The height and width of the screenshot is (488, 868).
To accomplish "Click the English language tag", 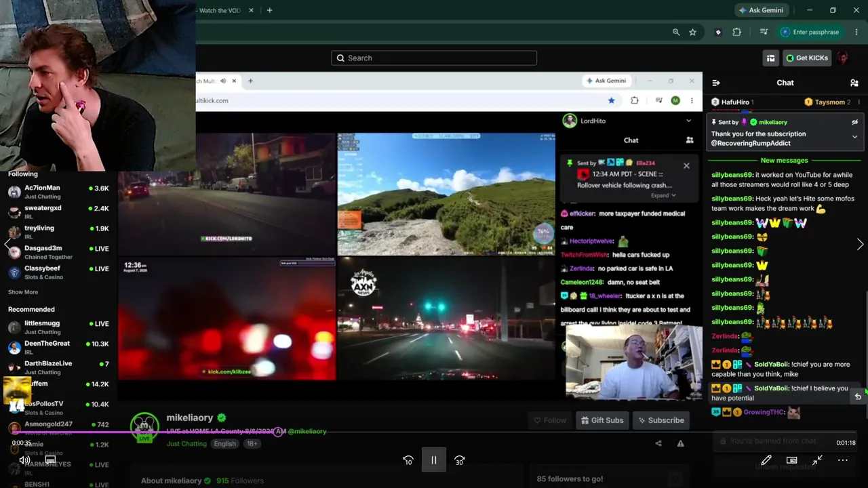I will pyautogui.click(x=224, y=444).
